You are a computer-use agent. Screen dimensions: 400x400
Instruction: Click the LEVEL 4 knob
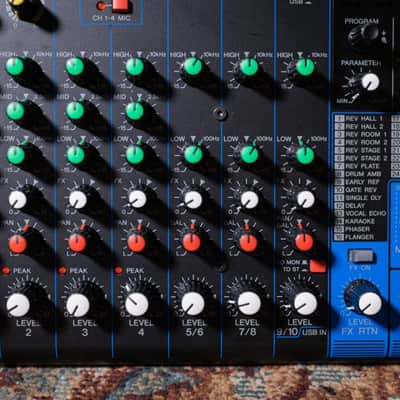tap(137, 304)
